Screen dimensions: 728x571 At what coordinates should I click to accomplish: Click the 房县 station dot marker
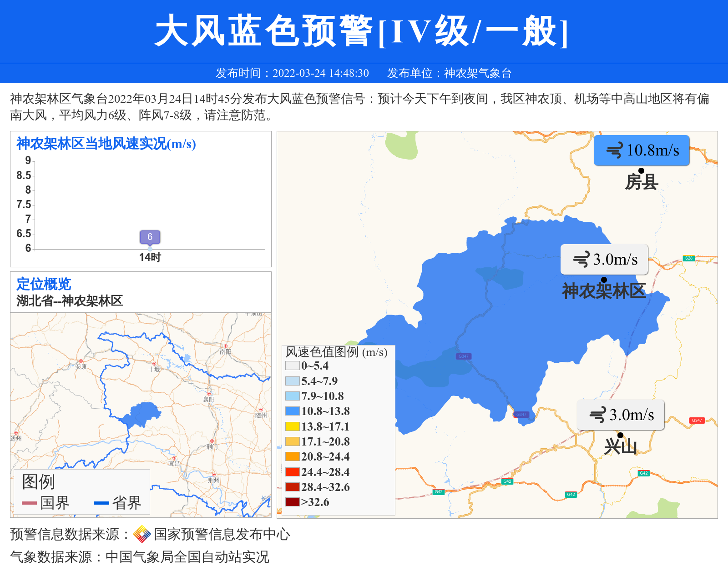point(641,170)
